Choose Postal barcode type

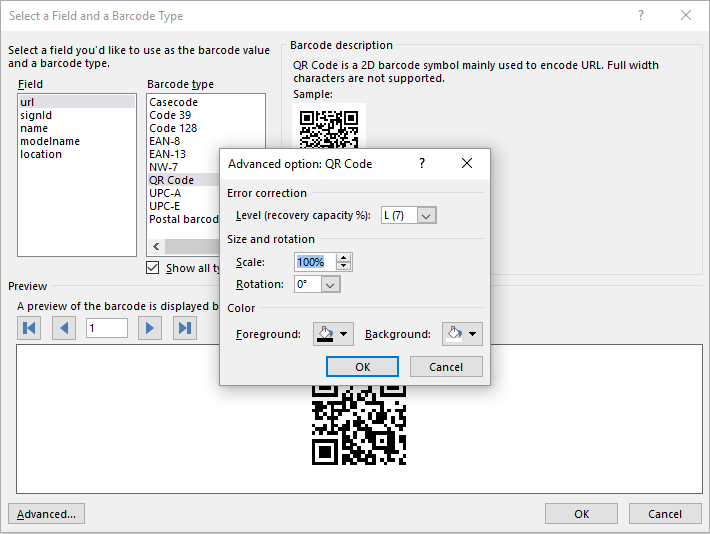(184, 219)
